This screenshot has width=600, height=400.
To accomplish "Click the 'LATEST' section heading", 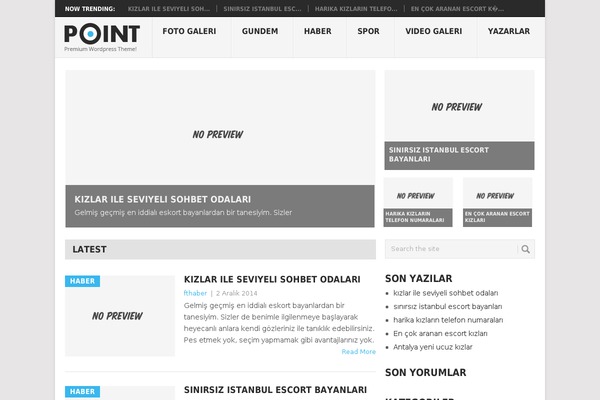I will [x=90, y=250].
